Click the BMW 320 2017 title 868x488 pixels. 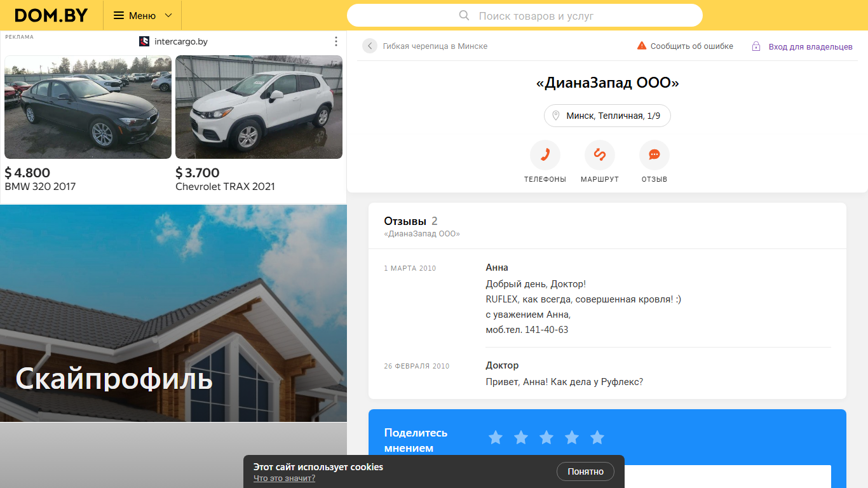40,187
